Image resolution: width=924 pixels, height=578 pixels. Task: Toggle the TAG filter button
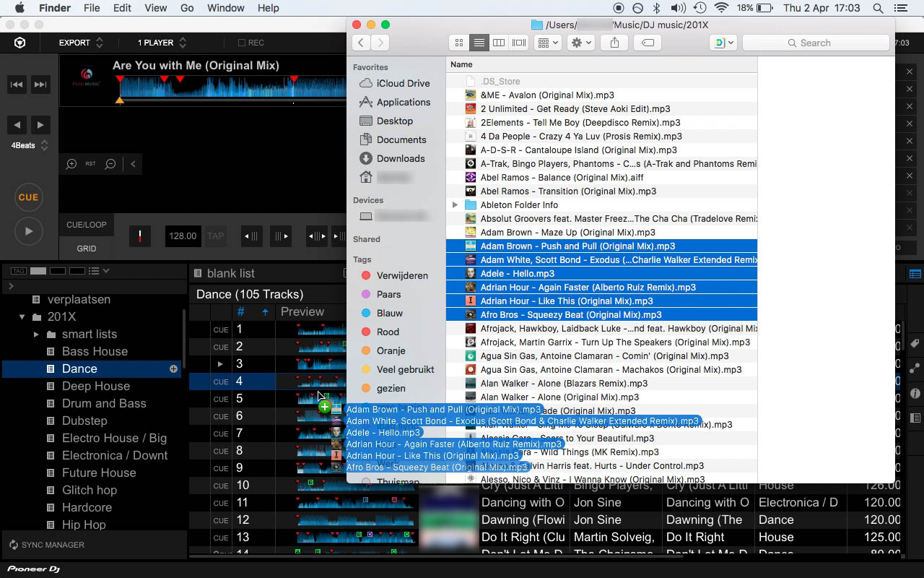pos(19,271)
